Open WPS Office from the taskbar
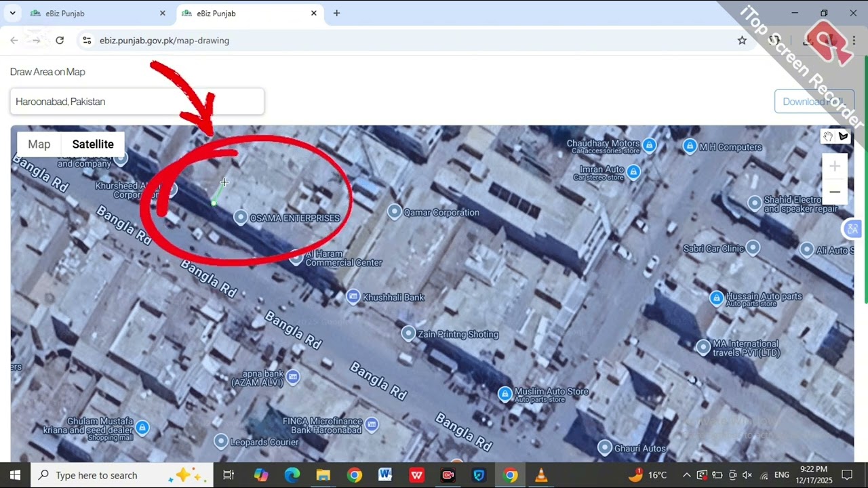The width and height of the screenshot is (868, 488). tap(417, 475)
